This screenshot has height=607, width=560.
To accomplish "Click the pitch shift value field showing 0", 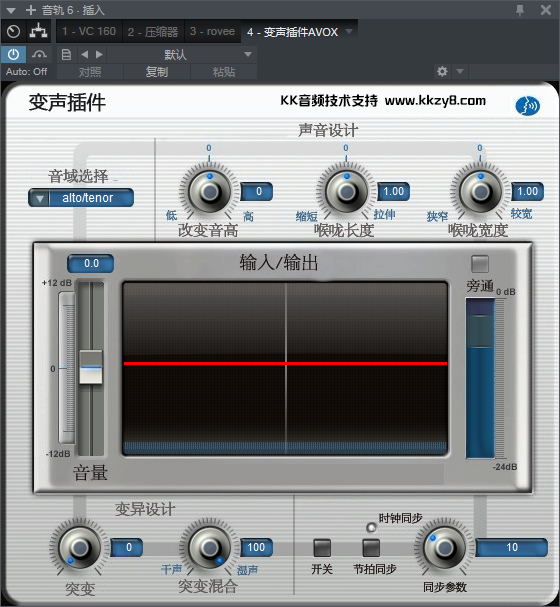I will click(257, 191).
